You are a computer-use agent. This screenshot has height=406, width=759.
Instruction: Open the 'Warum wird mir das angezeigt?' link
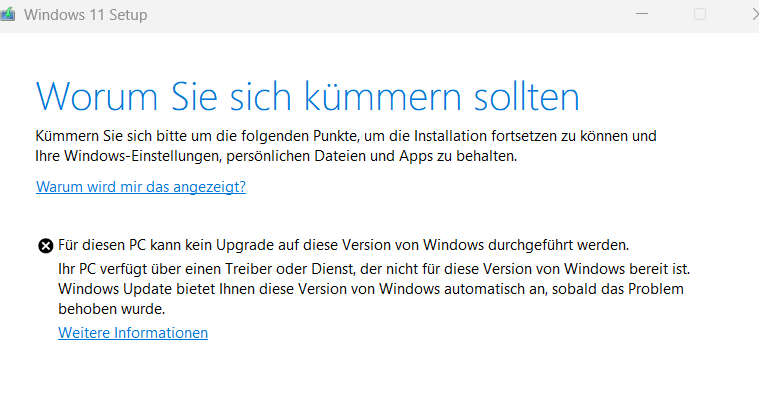tap(141, 187)
